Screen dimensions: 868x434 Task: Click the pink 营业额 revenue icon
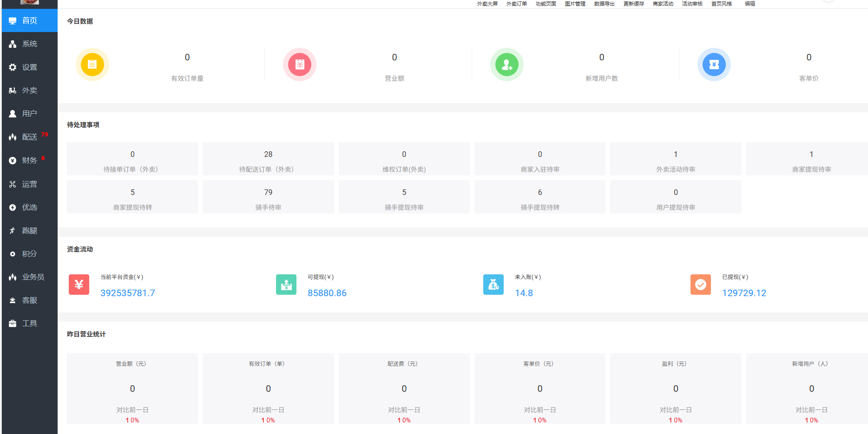(300, 65)
